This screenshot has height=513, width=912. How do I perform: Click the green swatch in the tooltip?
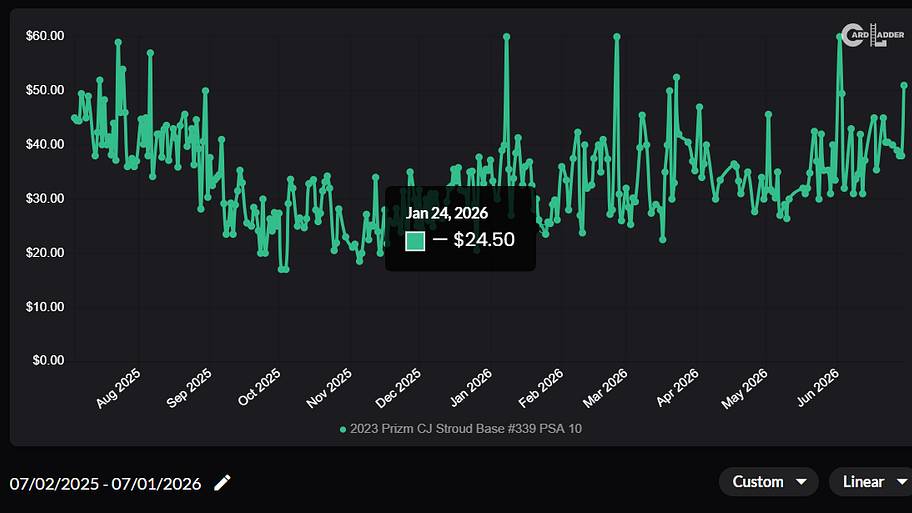click(x=415, y=240)
